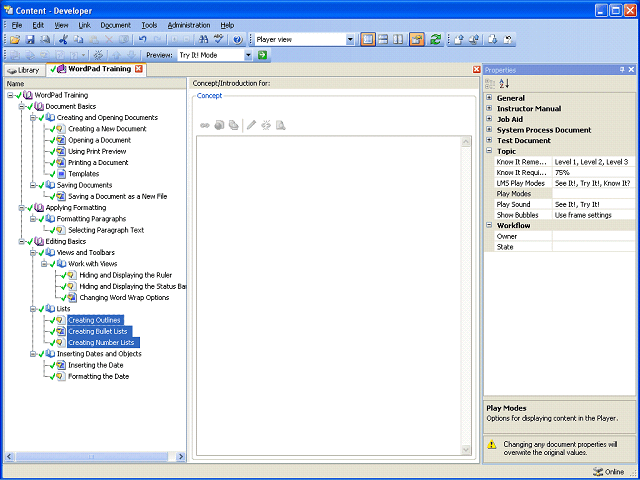This screenshot has width=640, height=480.
Task: Click the Print Preview toolbar icon
Action: [x=45, y=40]
